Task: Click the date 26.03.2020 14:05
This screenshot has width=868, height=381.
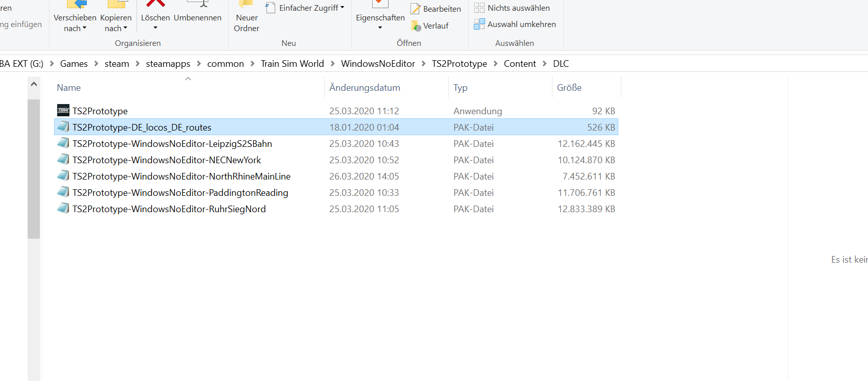Action: [x=364, y=176]
